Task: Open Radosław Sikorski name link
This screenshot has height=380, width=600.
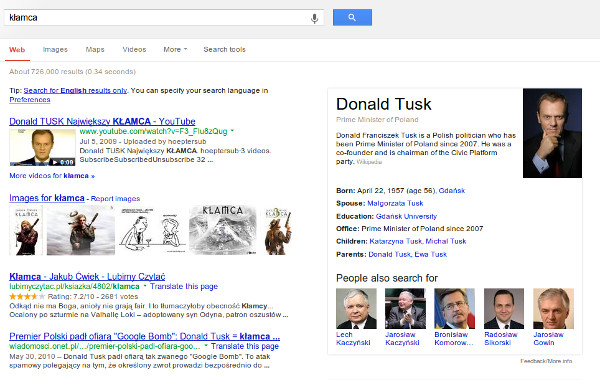Action: 501,339
